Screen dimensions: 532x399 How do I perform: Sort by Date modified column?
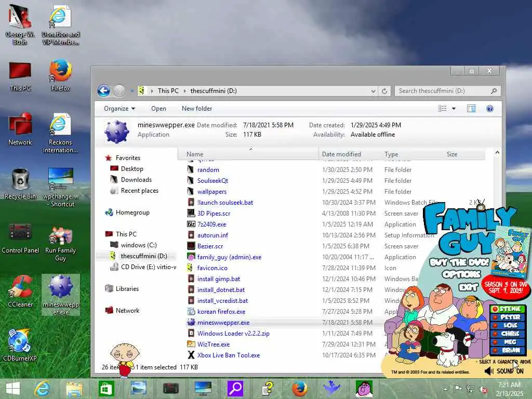(350, 154)
